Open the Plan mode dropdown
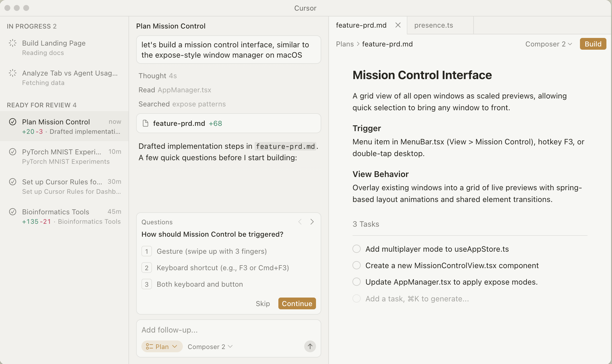 [x=162, y=347]
